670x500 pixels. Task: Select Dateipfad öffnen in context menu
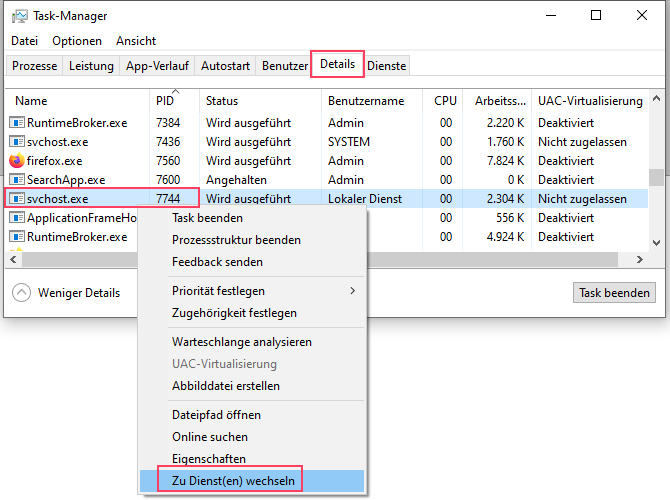(x=252, y=415)
